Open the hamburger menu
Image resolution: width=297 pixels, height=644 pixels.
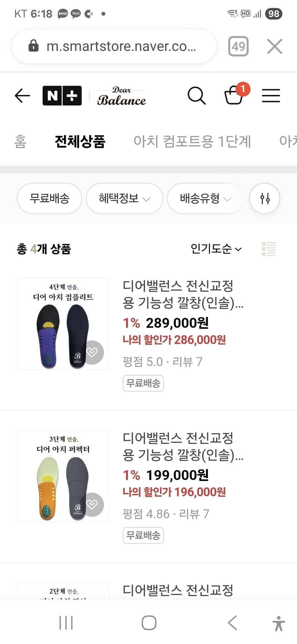[271, 96]
